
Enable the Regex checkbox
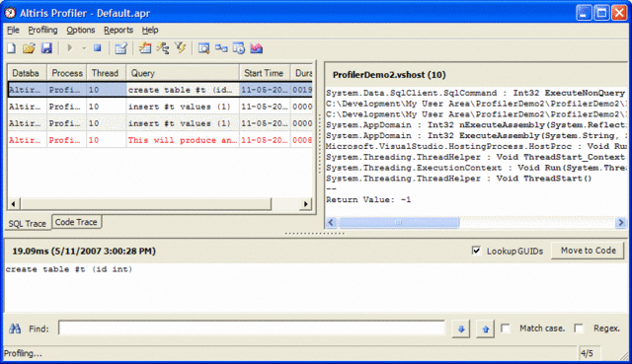(579, 328)
